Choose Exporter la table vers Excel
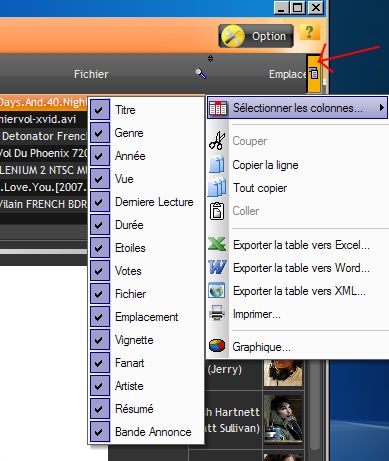389x461 pixels. (301, 245)
